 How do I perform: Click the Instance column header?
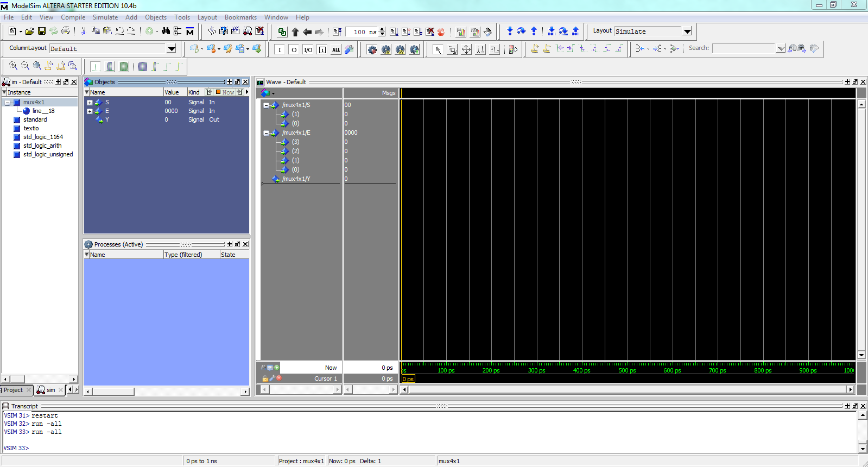tap(41, 92)
